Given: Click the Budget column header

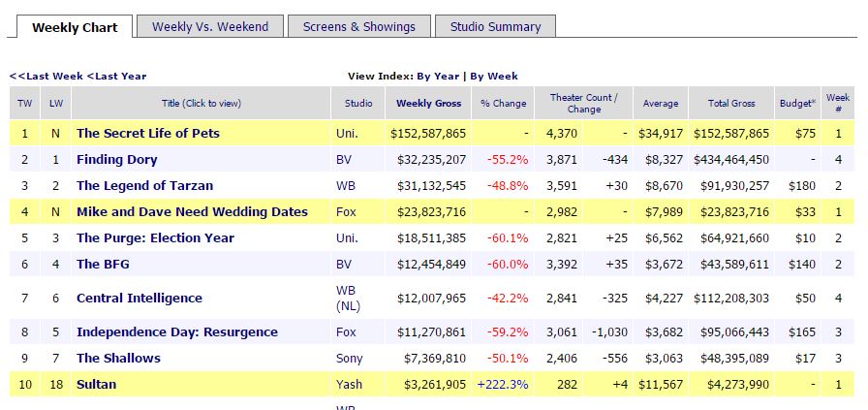Looking at the screenshot, I should pyautogui.click(x=797, y=104).
